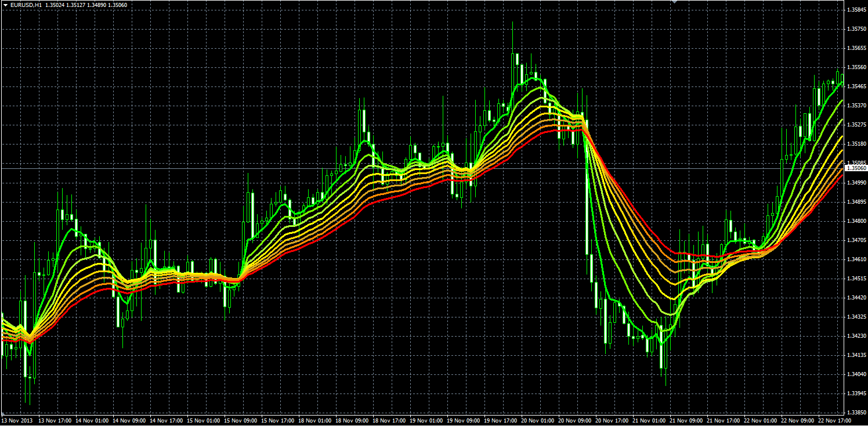
Task: Click the 18 Nov 01:00 time label
Action: [315, 420]
